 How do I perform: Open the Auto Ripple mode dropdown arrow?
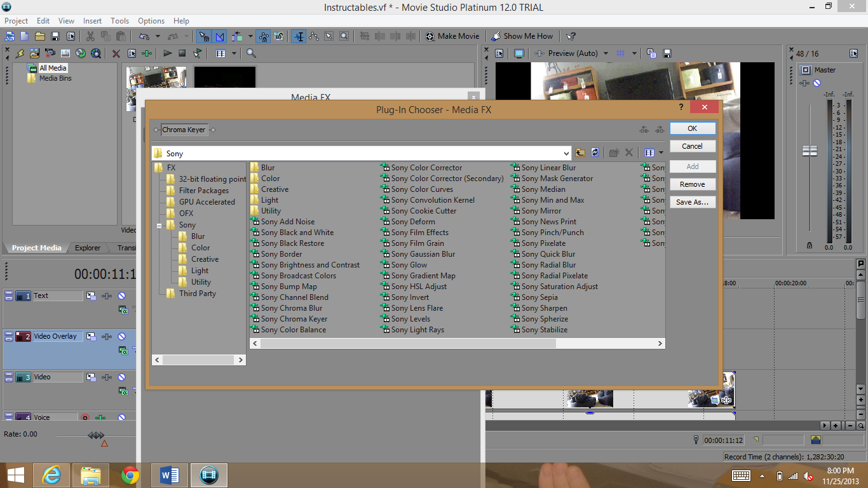[250, 36]
